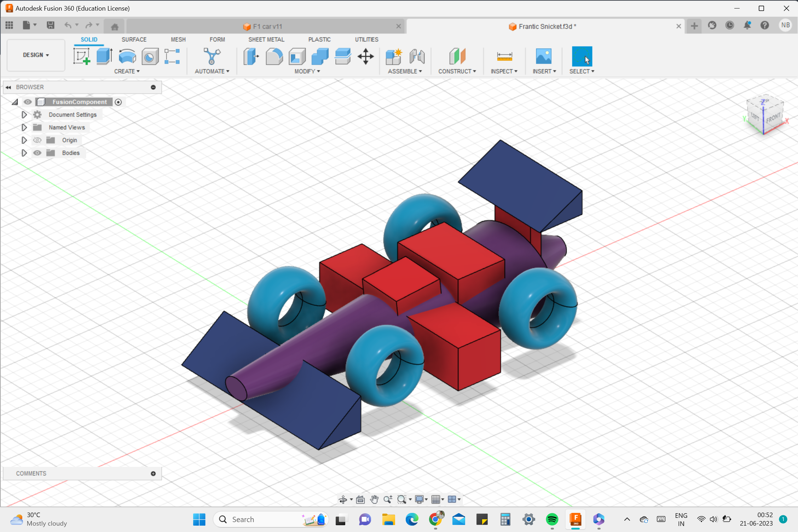Open the Modify dropdown menu
The height and width of the screenshot is (532, 798).
[306, 71]
